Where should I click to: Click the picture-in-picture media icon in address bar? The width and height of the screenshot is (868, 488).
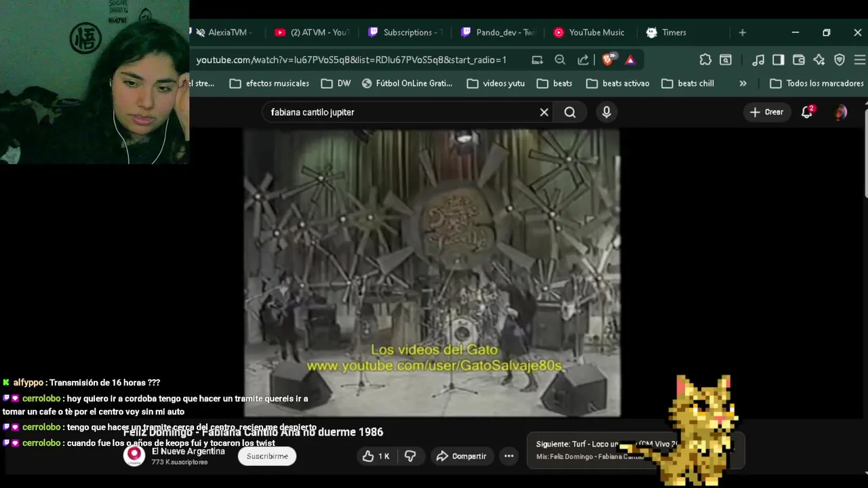click(x=537, y=60)
